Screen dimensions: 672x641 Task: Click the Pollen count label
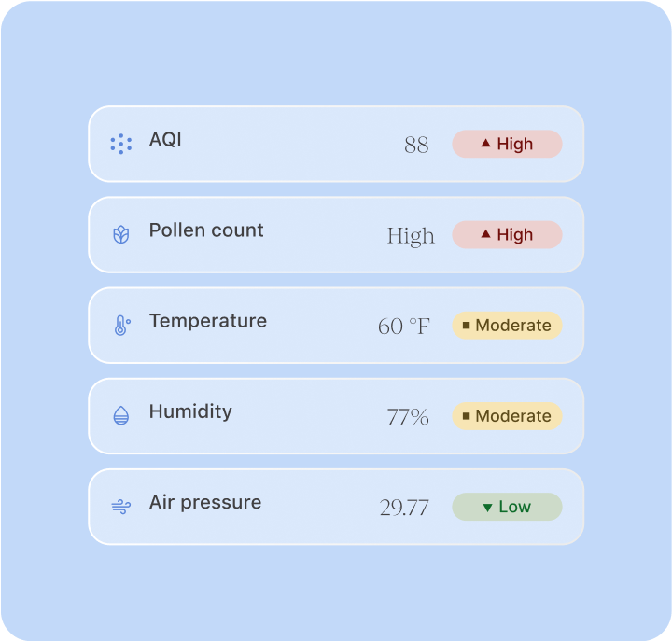tap(206, 230)
